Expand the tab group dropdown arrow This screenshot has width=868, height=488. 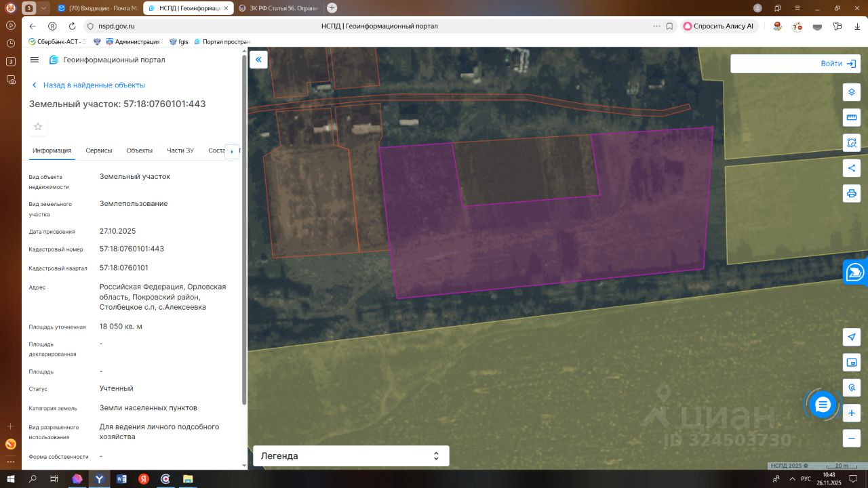click(44, 8)
